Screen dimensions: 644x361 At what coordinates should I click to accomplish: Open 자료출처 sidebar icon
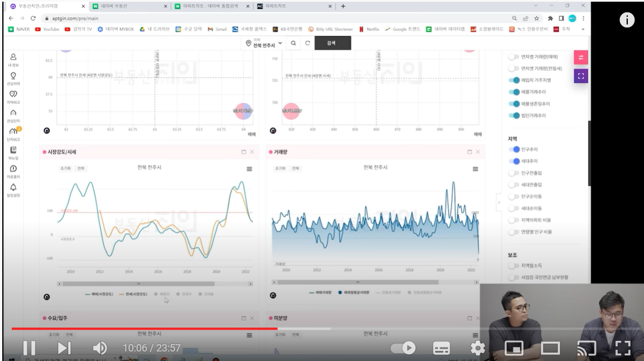coord(13,171)
